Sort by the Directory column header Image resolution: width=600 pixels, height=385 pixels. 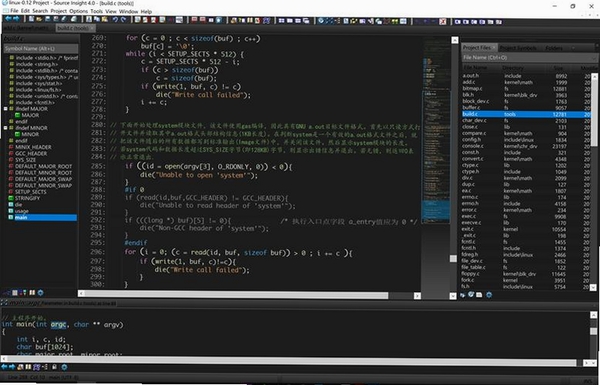click(x=513, y=67)
